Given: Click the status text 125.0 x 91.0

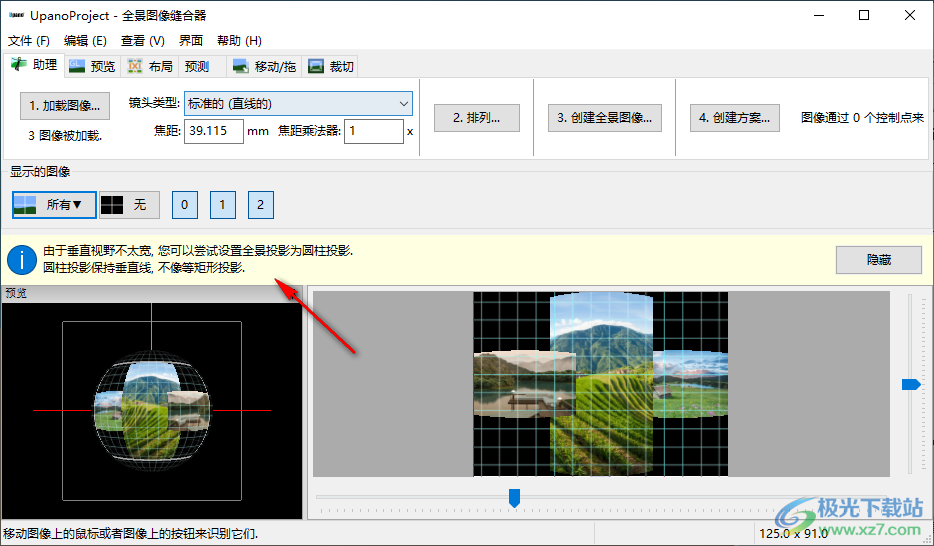Looking at the screenshot, I should click(793, 533).
